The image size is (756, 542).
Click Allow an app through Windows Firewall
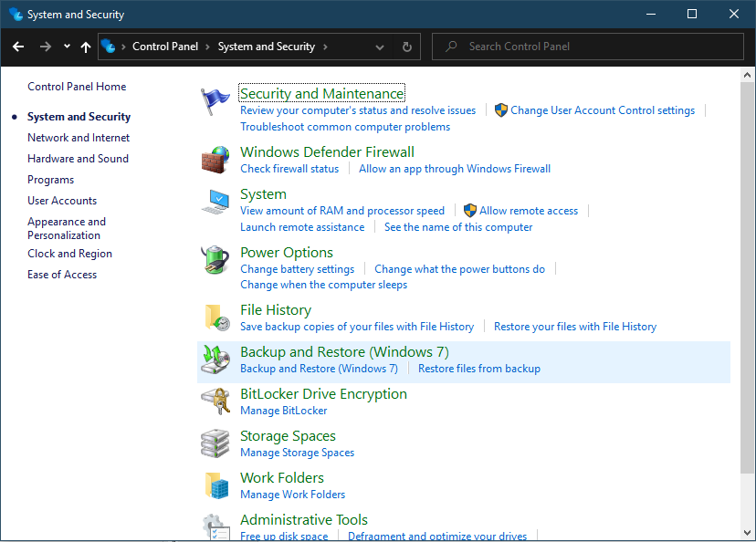click(455, 169)
